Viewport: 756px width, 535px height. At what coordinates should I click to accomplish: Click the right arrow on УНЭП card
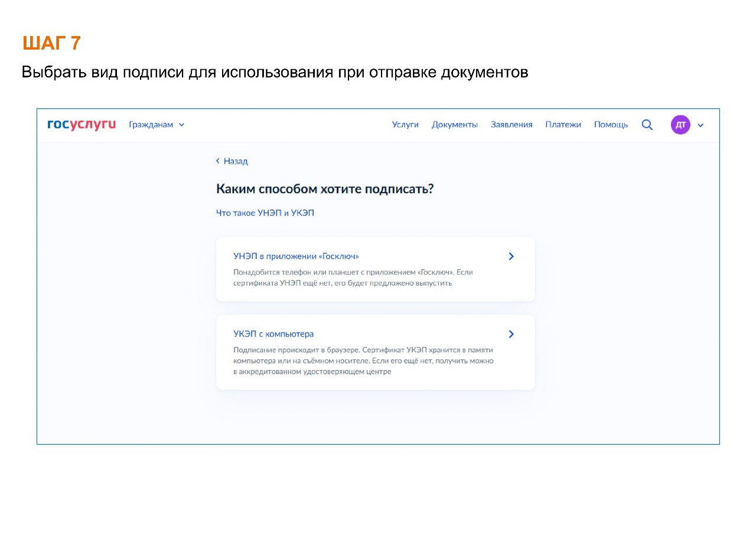point(511,257)
